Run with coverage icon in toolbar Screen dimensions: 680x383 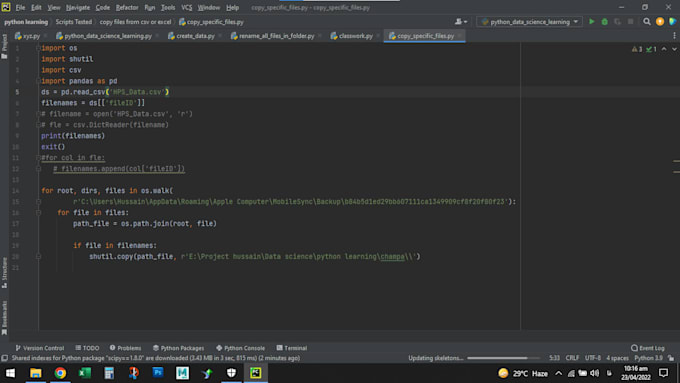tap(618, 22)
